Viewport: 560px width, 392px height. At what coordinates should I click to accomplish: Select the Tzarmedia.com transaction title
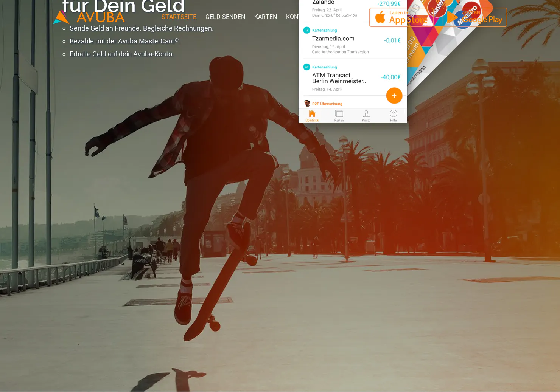click(x=333, y=39)
